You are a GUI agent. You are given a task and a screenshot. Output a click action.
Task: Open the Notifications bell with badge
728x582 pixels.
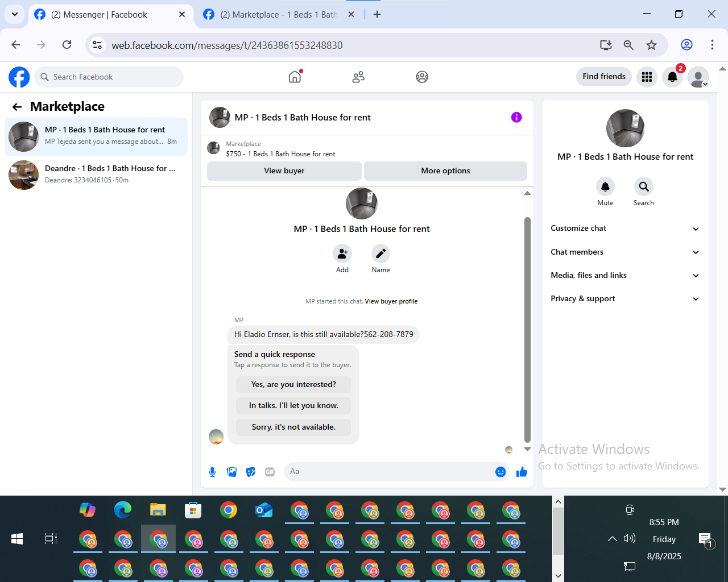tap(672, 77)
